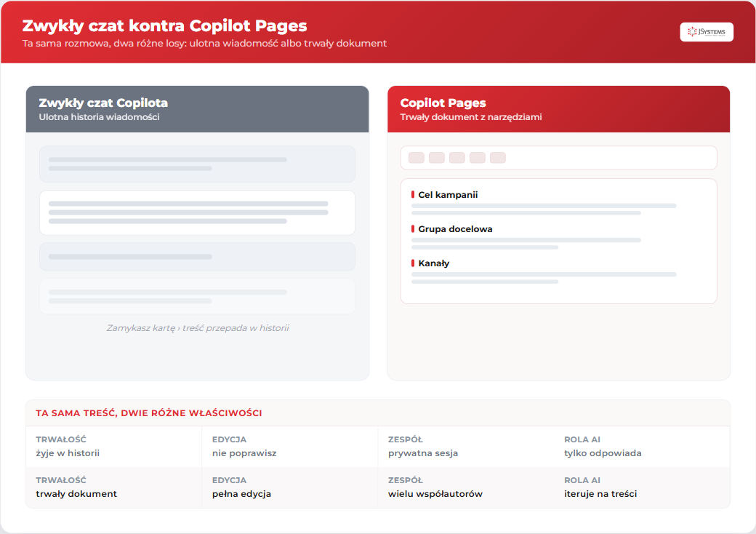756x534 pixels.
Task: Click the Copilot Pages document toolbar bar
Action: pos(558,158)
